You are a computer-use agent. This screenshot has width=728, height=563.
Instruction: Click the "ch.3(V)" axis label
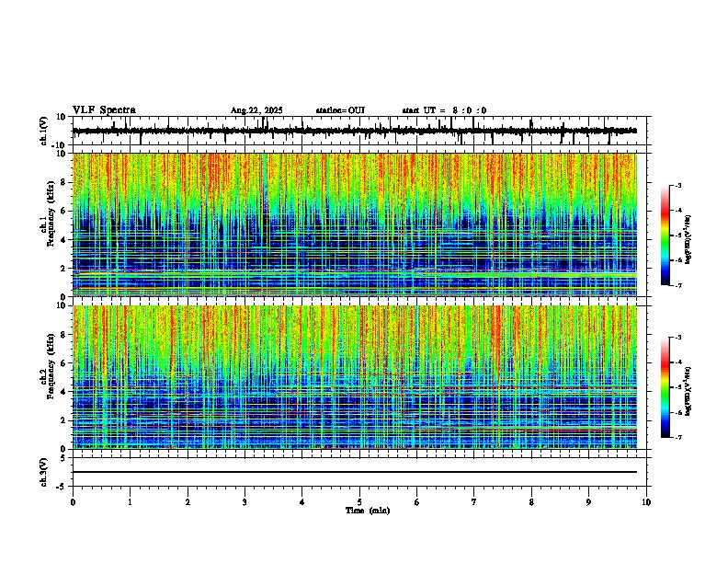click(44, 472)
